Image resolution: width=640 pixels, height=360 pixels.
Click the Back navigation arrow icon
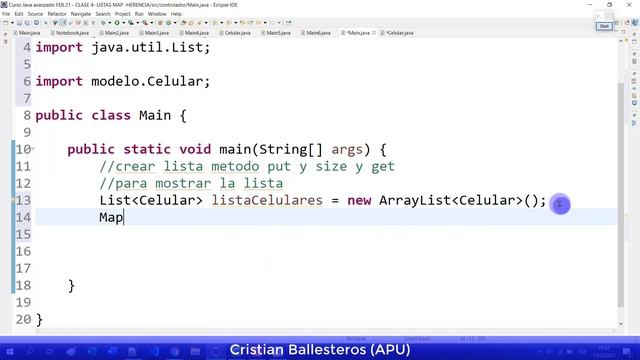click(258, 23)
